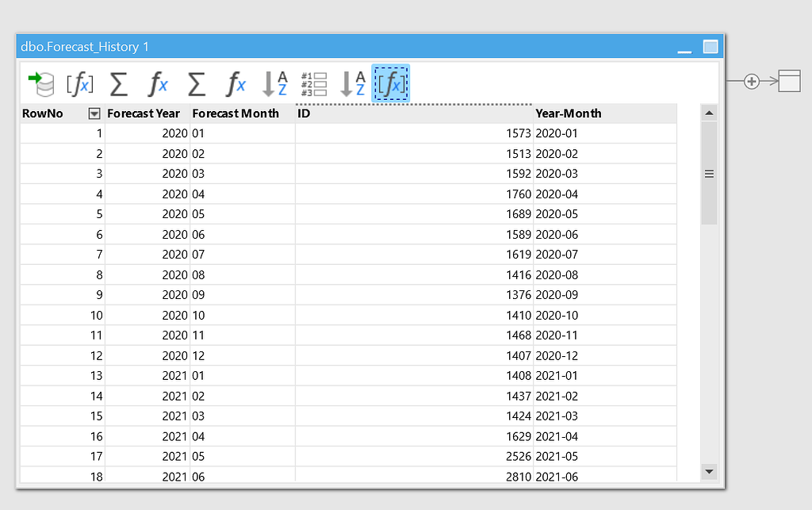Open the RowNo column filter dropdown
Screen dimensions: 812x510
[94, 113]
